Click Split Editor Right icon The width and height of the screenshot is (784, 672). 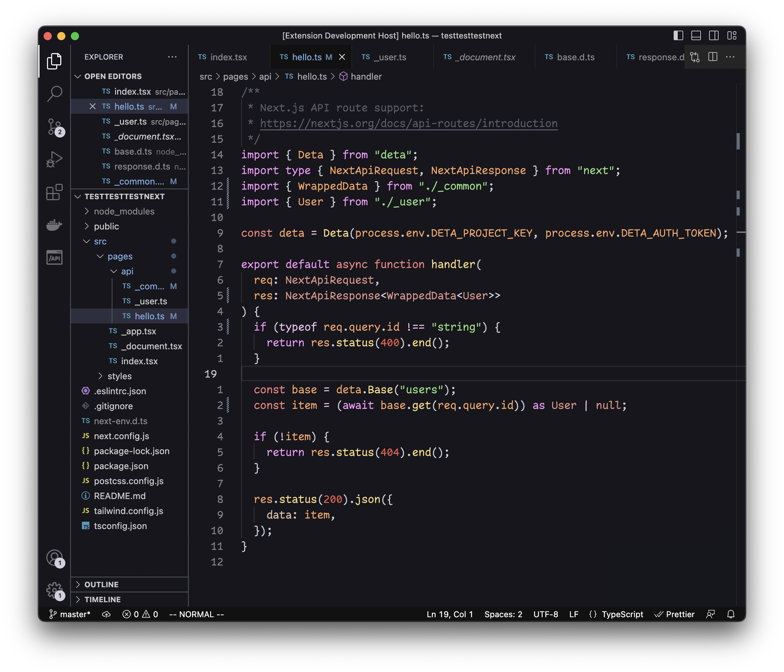(x=712, y=57)
